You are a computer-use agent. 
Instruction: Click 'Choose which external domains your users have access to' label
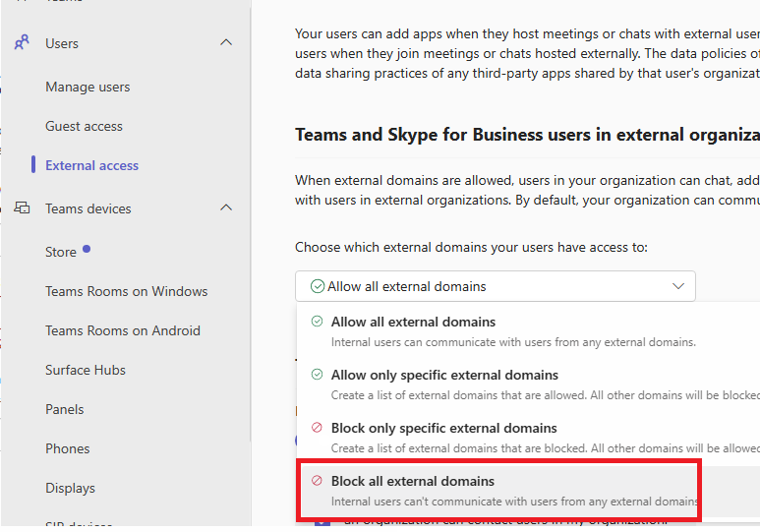471,248
